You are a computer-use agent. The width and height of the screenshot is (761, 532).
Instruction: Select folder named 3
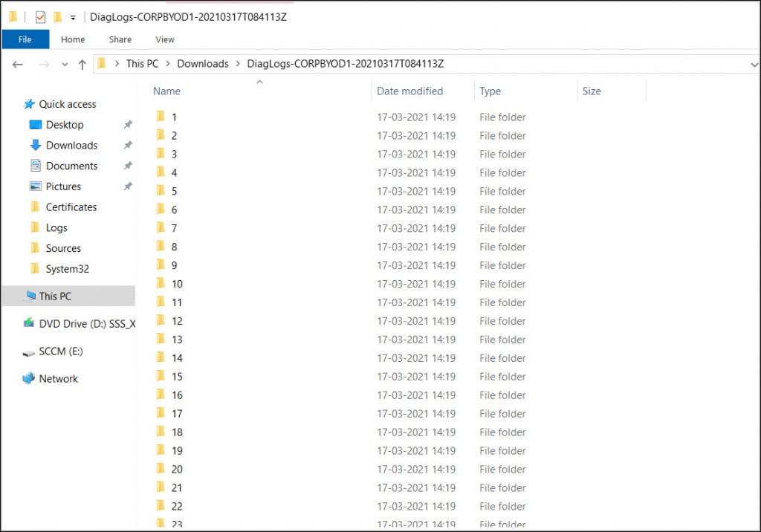coord(174,155)
